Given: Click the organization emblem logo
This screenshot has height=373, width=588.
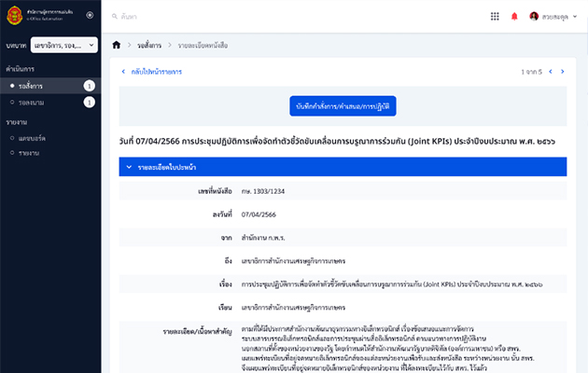Looking at the screenshot, I should point(13,15).
